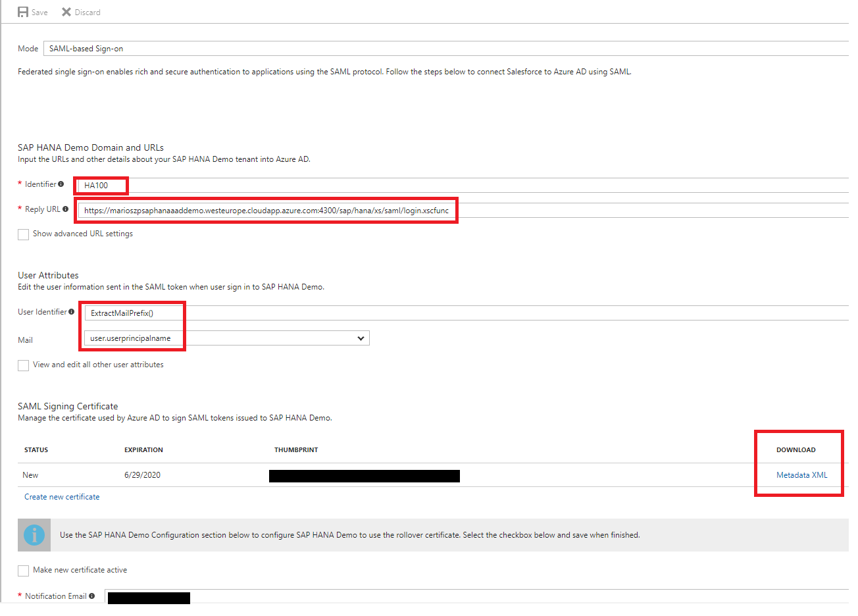Click the User Attributes section heading
This screenshot has height=616, width=858.
[48, 275]
